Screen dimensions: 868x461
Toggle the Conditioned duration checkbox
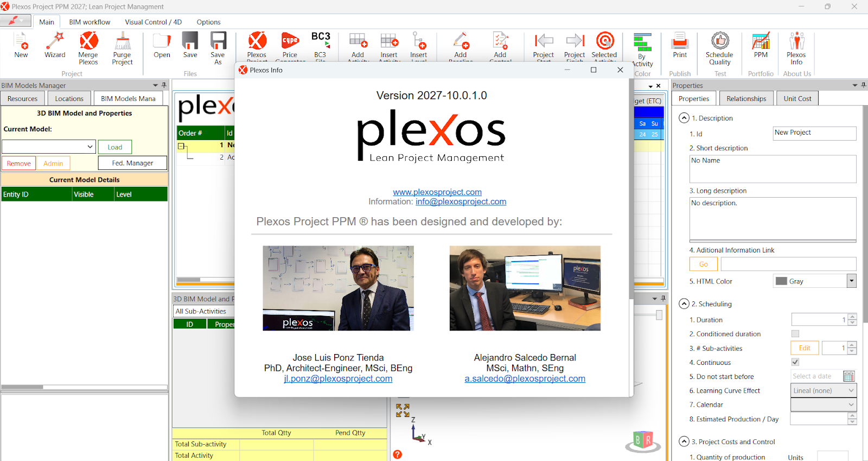coord(795,334)
